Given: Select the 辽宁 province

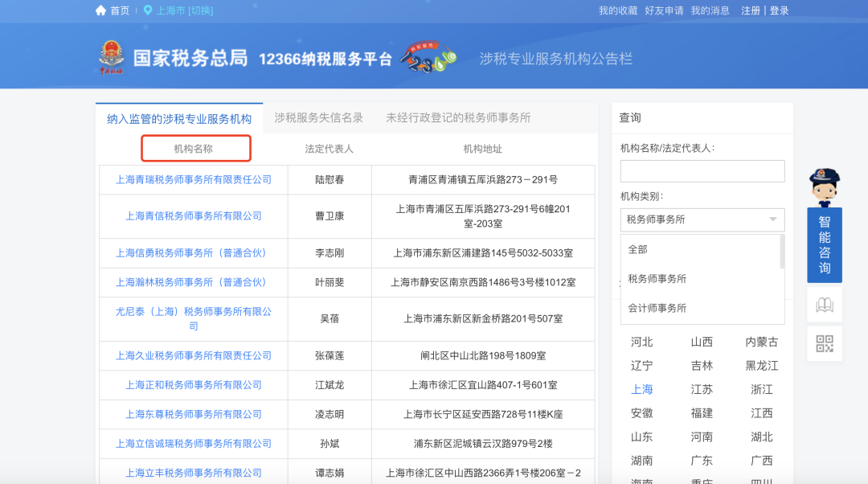Looking at the screenshot, I should coord(641,366).
